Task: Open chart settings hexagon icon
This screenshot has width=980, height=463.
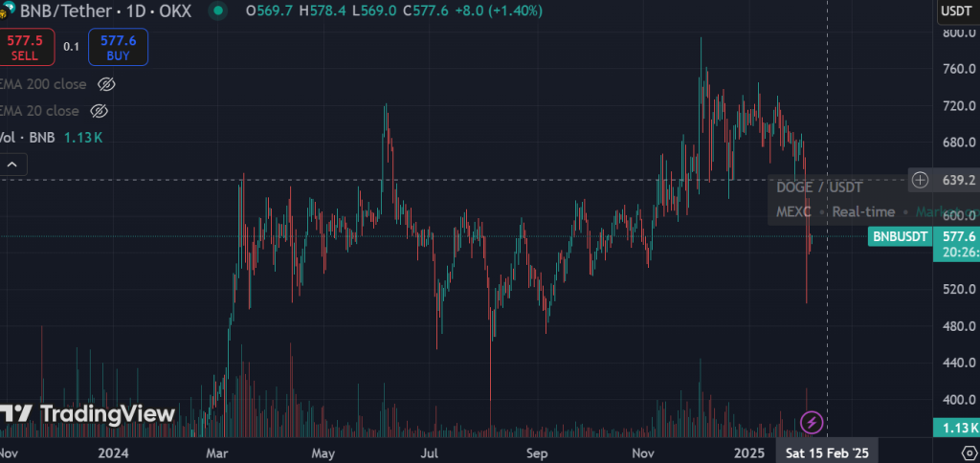Action: [967, 450]
